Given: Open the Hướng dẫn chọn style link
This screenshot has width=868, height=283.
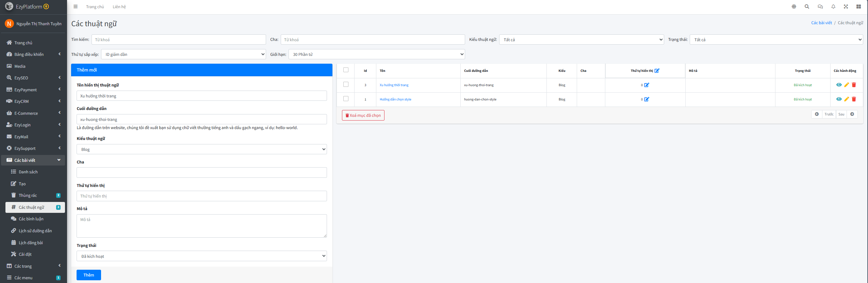Looking at the screenshot, I should point(395,99).
